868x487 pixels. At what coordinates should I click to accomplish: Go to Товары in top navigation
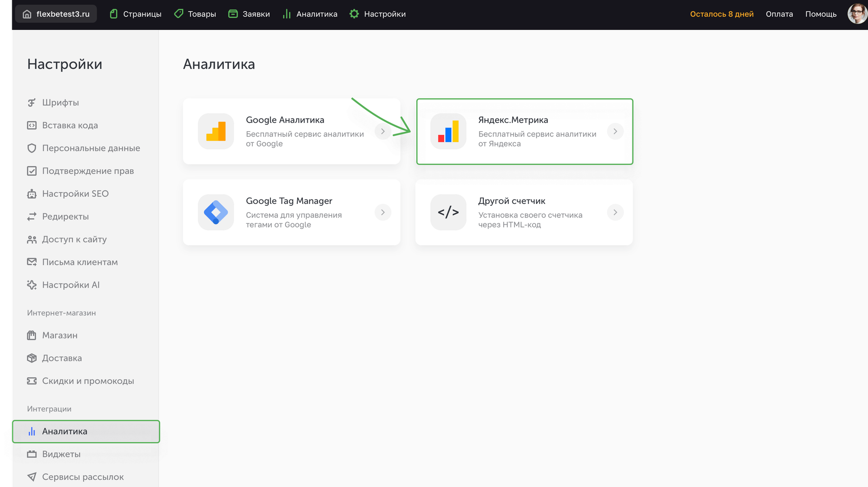coord(195,14)
